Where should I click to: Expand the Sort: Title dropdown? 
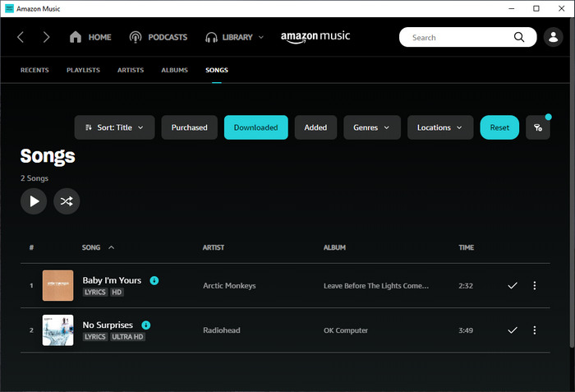point(114,127)
